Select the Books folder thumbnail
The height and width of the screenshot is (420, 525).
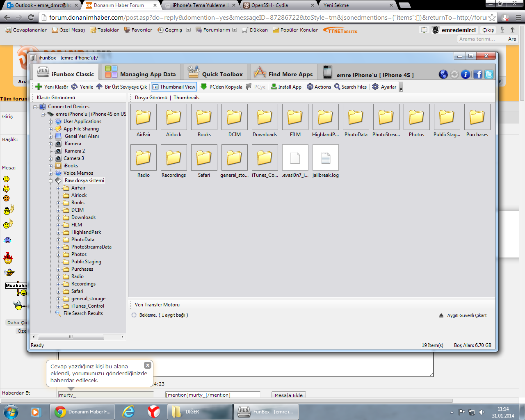(x=204, y=121)
